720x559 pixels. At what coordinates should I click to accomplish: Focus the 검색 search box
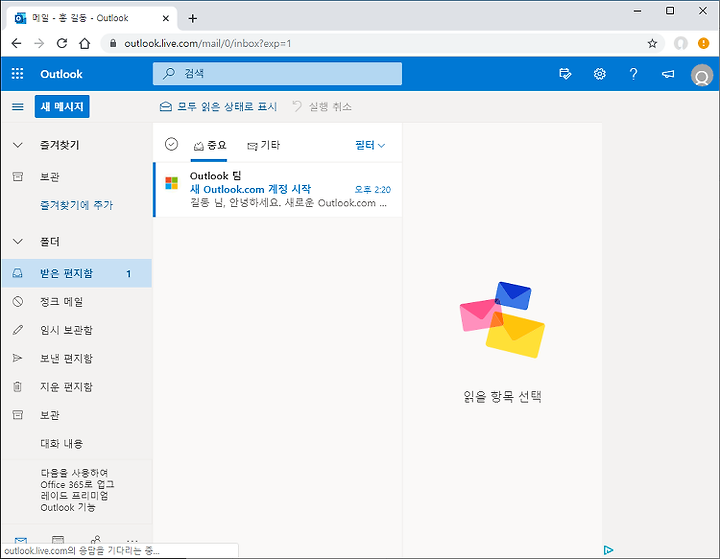[277, 73]
